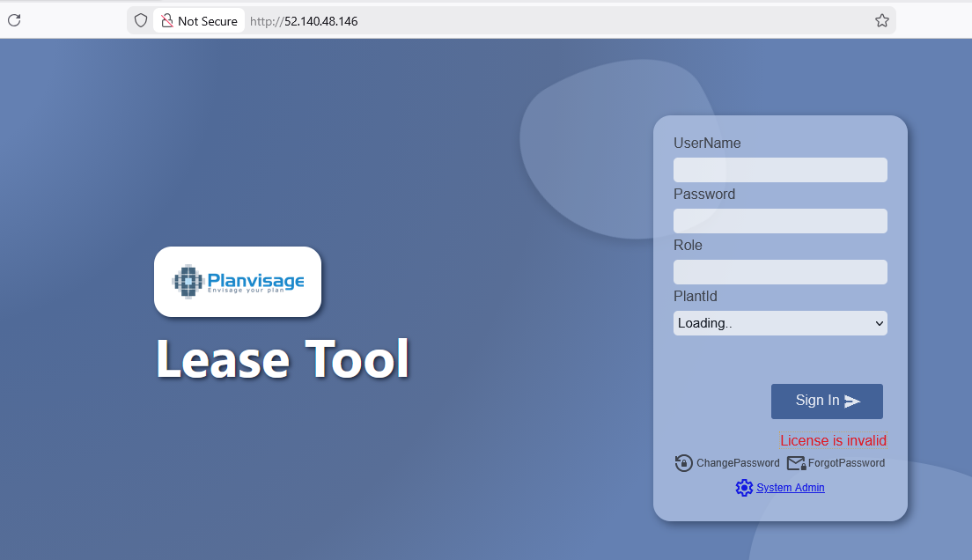Click the ChangePassword text link

(738, 463)
